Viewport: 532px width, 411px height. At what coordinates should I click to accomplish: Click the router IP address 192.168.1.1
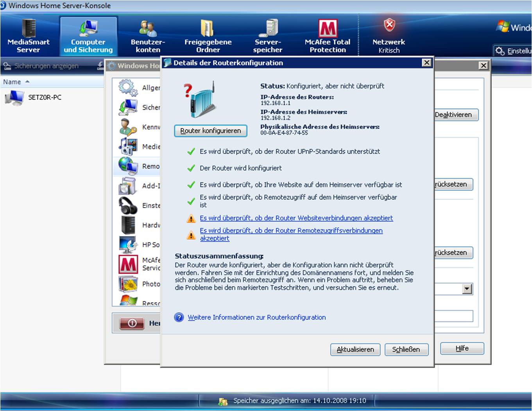[x=276, y=103]
